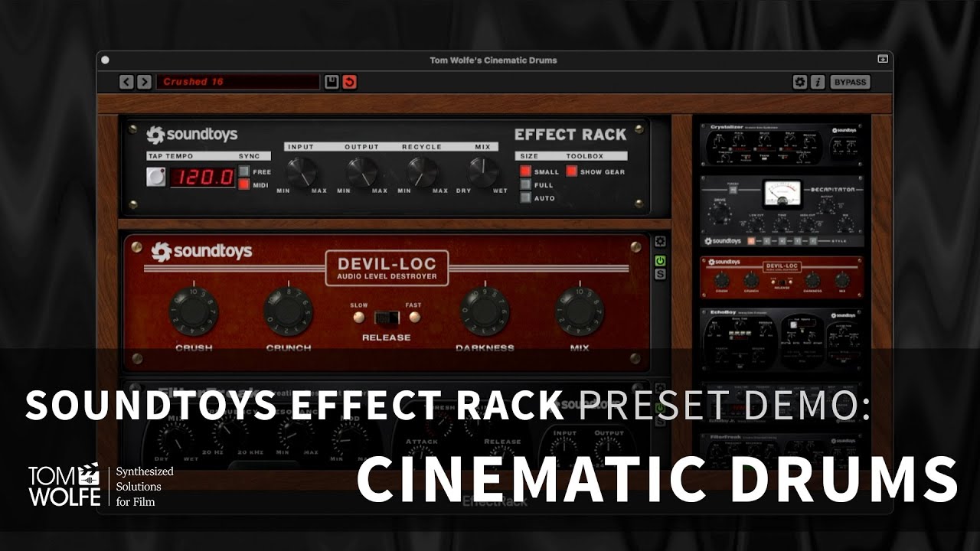Select the AUTO rack size
Image resolution: width=980 pixels, height=551 pixels.
tap(525, 197)
